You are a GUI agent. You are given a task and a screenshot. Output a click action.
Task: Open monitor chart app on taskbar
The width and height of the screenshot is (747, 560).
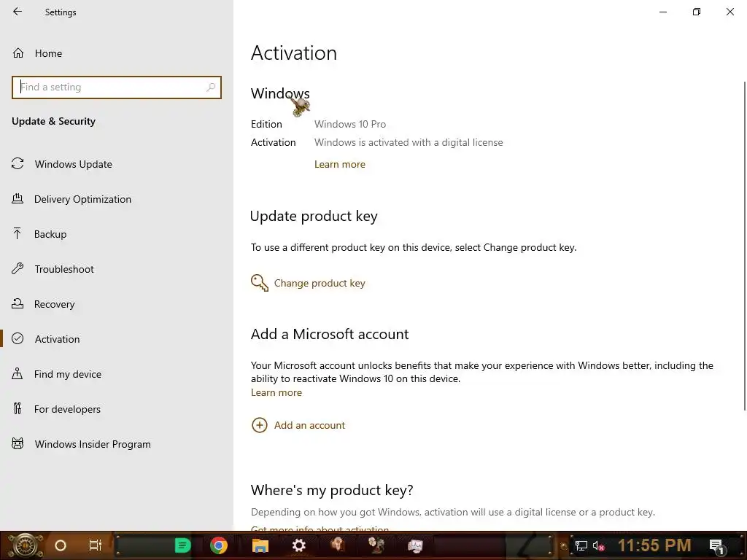(415, 545)
